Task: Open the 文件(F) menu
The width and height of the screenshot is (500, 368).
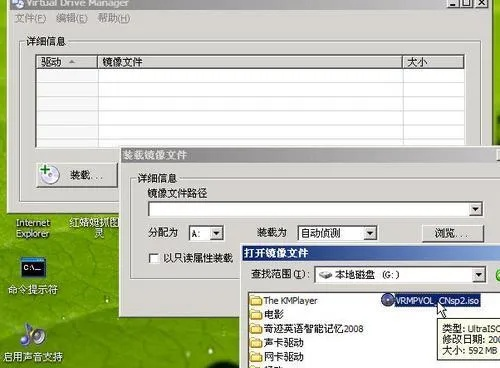Action: (x=30, y=18)
